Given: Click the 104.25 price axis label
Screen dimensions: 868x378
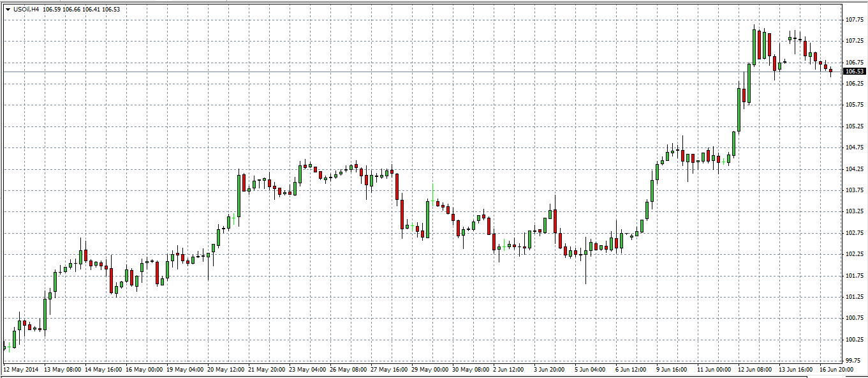Looking at the screenshot, I should click(x=855, y=169).
